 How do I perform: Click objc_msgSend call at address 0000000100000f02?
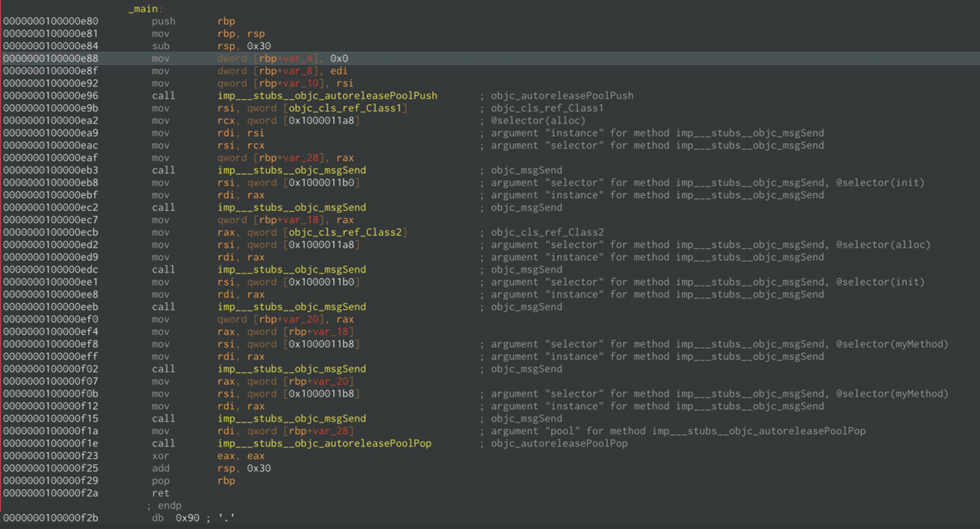(x=292, y=369)
